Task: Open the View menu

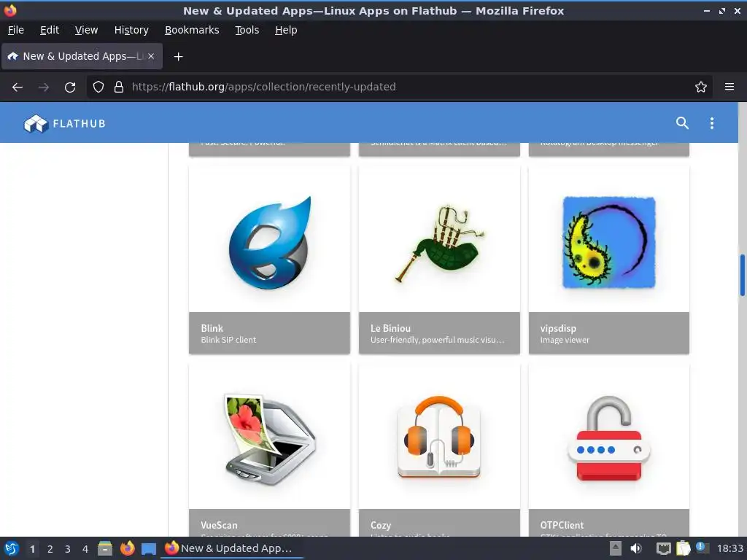Action: coord(86,30)
